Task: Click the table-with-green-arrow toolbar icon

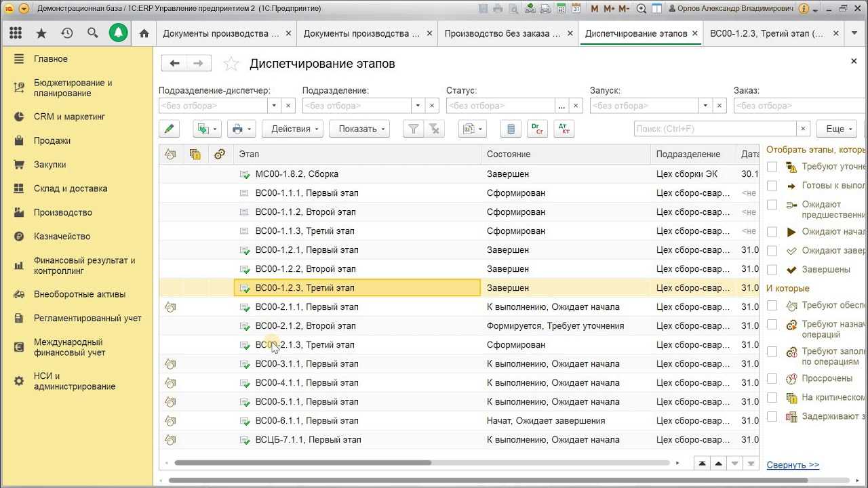Action: 207,129
